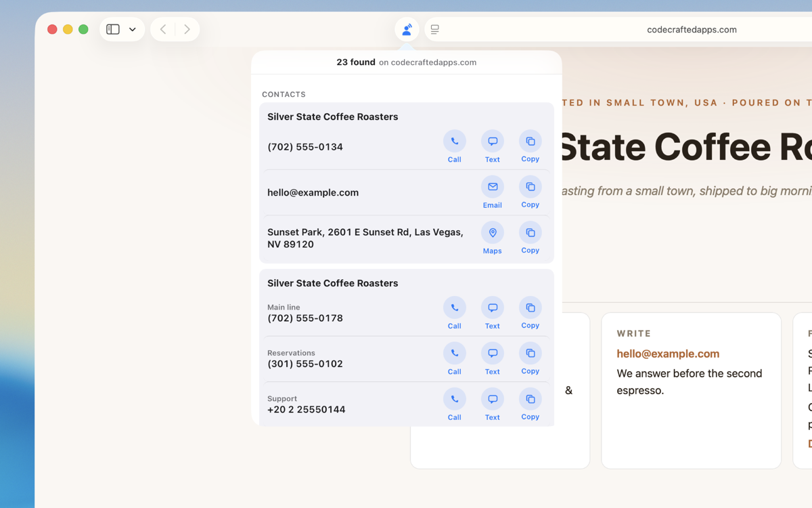The width and height of the screenshot is (812, 508).
Task: Toggle the sidebar button
Action: 113,30
